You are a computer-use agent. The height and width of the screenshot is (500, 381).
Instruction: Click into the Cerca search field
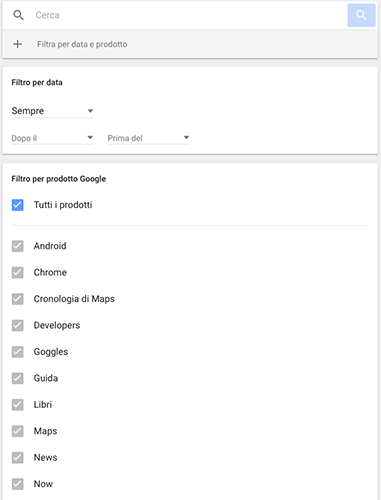[190, 15]
